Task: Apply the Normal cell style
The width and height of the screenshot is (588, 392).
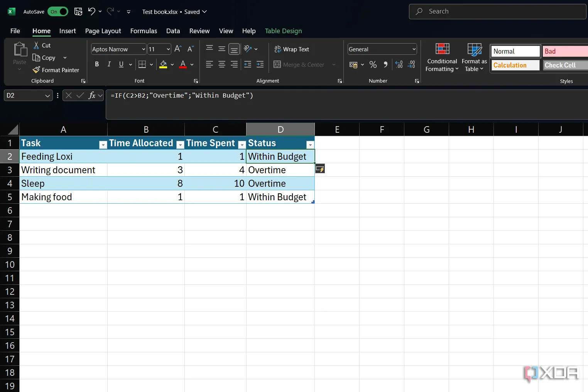Action: (x=515, y=51)
